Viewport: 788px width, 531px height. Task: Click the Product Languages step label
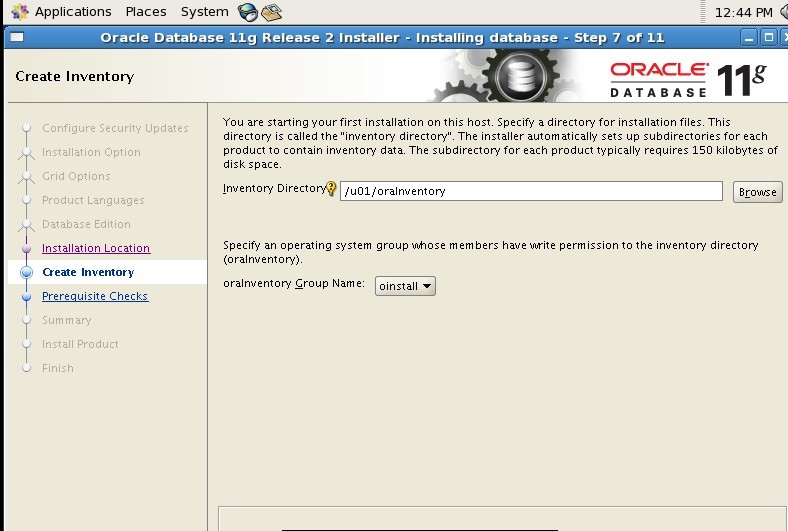pyautogui.click(x=93, y=200)
